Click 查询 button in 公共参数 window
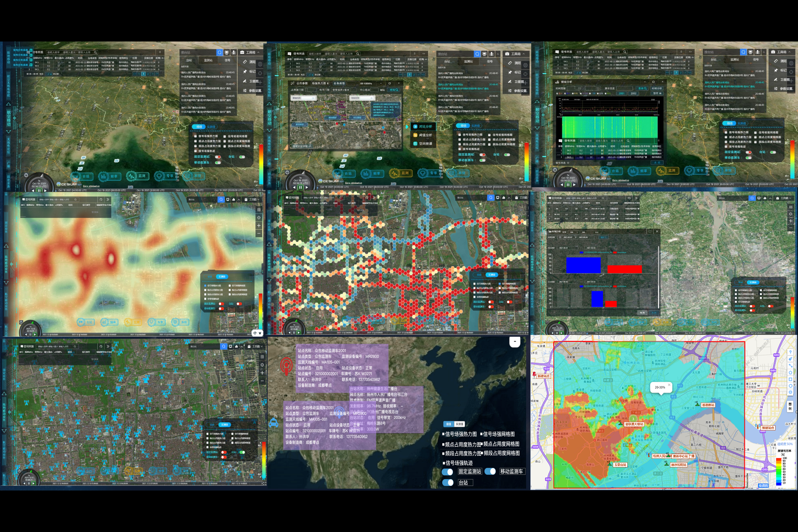Image resolution: width=798 pixels, height=532 pixels. (x=394, y=90)
